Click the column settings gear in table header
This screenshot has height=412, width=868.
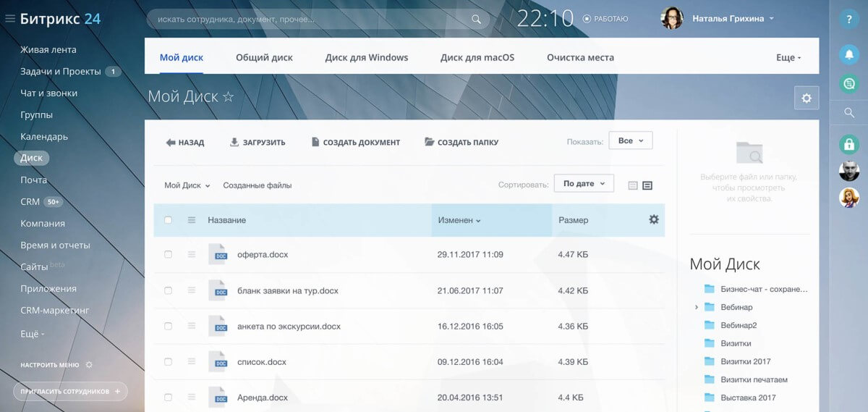coord(654,219)
